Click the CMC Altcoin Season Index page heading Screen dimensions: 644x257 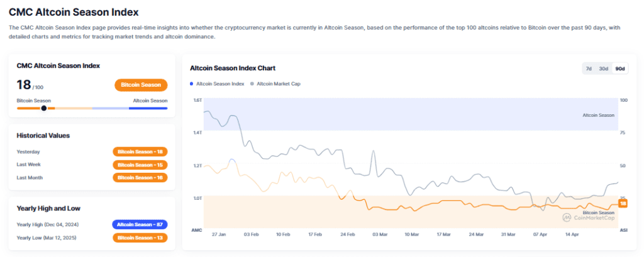tap(74, 11)
